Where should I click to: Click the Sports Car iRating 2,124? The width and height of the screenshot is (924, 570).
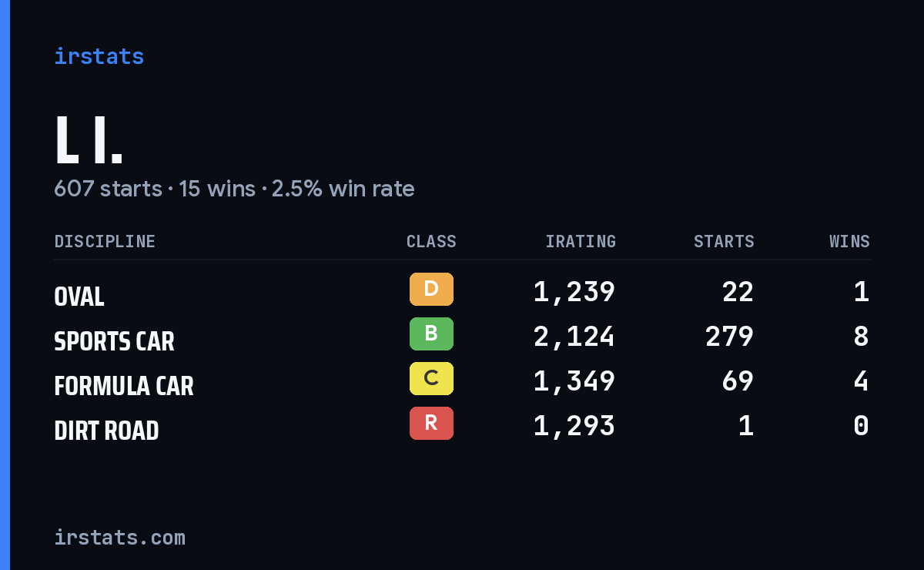coord(574,337)
